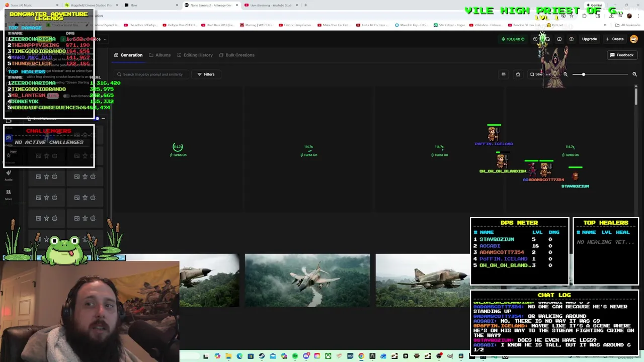
Task: Switch gallery layout view icon
Action: [x=503, y=74]
